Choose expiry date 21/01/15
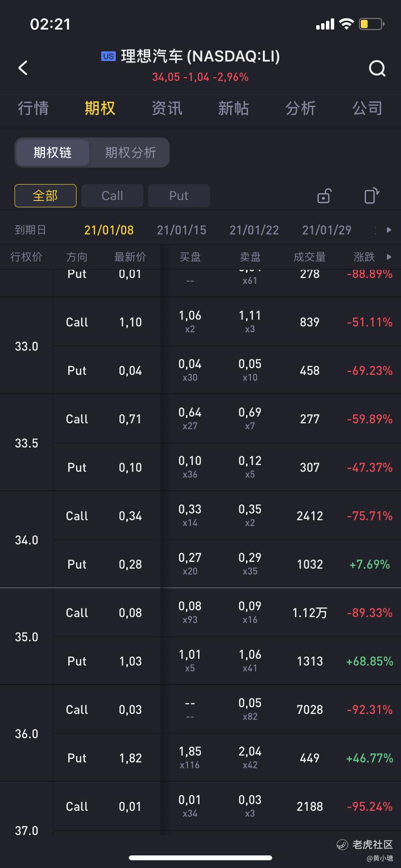This screenshot has height=868, width=401. (182, 230)
